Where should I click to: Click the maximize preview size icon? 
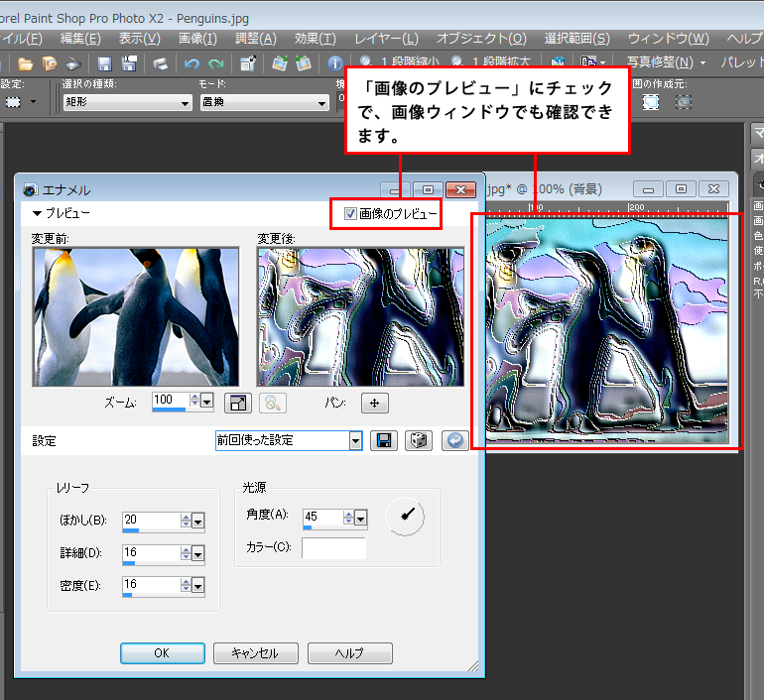[x=238, y=404]
